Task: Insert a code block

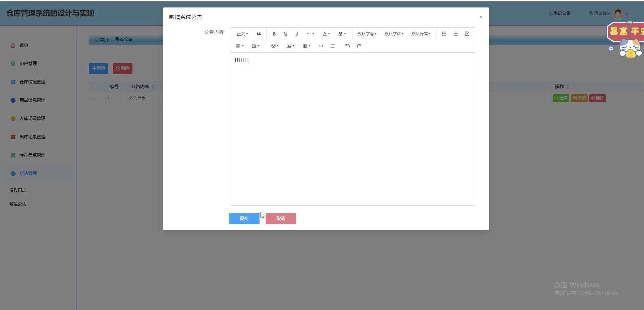Action: point(321,46)
